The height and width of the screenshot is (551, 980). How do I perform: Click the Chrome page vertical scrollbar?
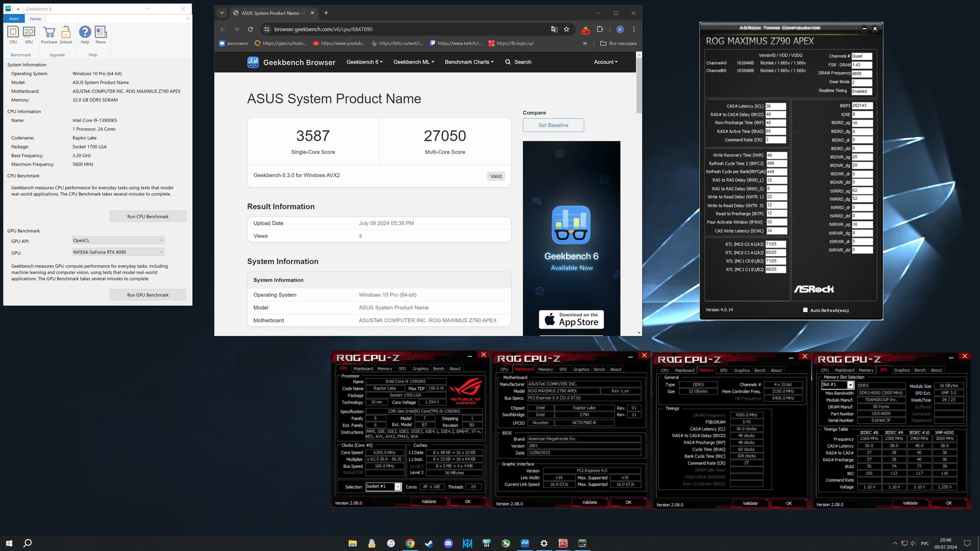pyautogui.click(x=639, y=86)
